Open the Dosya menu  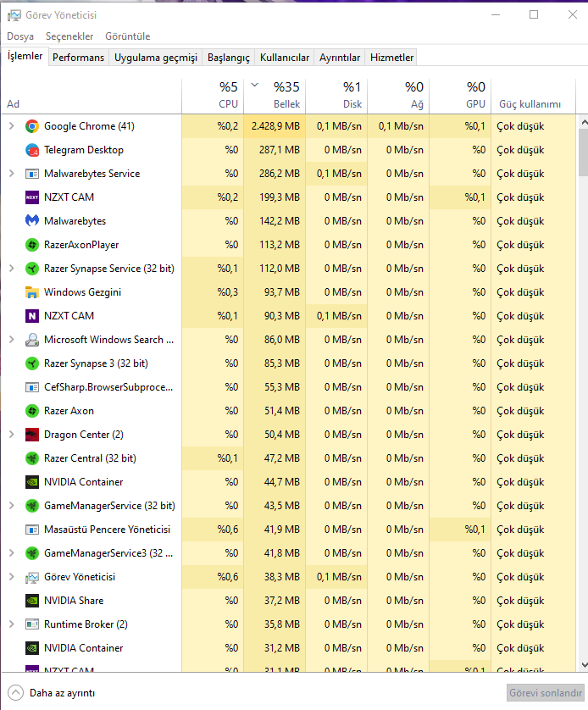tap(20, 36)
